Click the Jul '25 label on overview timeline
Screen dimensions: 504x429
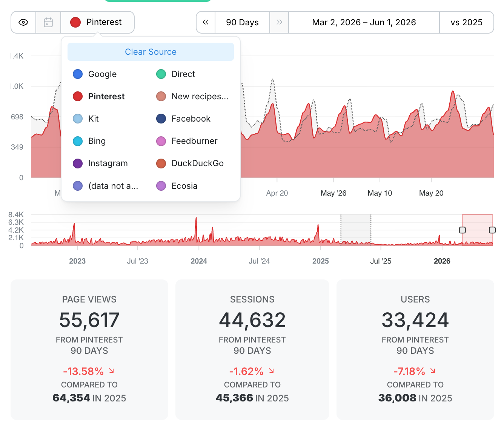coord(381,261)
